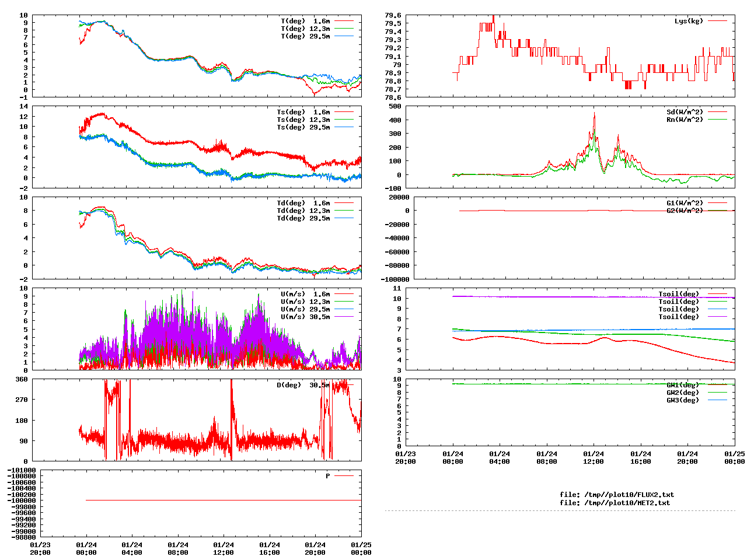Click the MET2.txt file path text
Image resolution: width=747 pixels, height=560 pixels.
click(x=615, y=503)
